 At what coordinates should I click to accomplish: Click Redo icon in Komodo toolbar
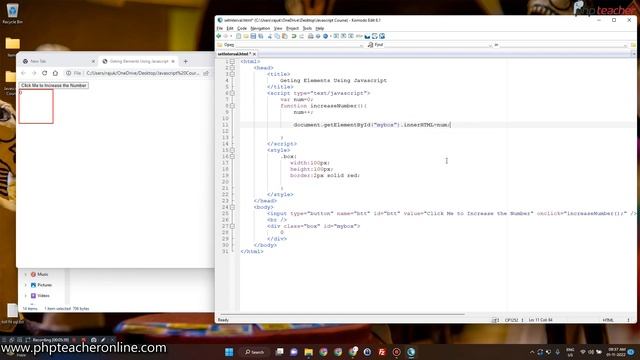301,36
